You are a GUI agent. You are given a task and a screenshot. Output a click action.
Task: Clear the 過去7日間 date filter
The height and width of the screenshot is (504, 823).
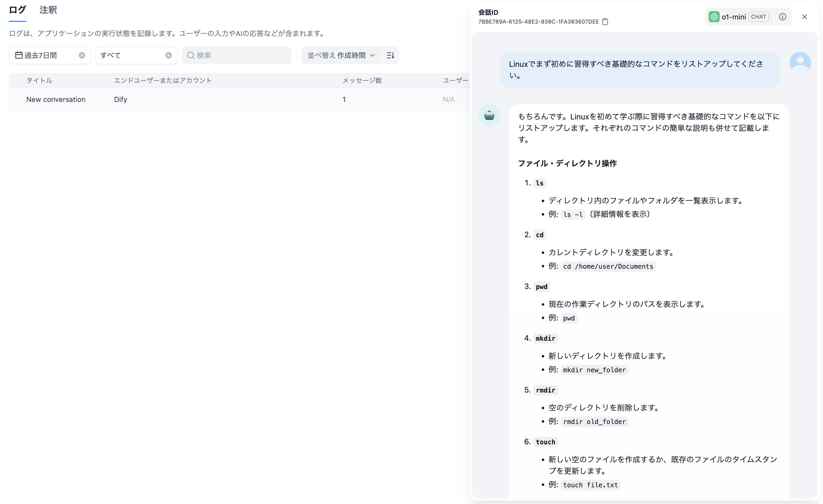click(82, 55)
